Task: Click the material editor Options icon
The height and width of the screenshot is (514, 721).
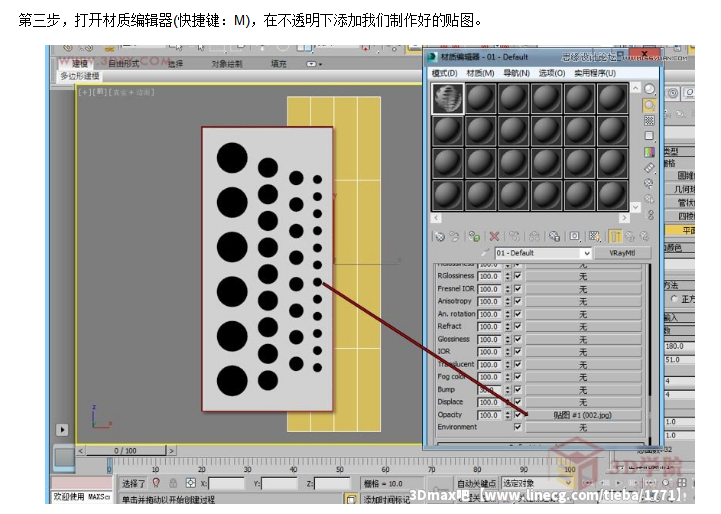Action: (x=649, y=183)
